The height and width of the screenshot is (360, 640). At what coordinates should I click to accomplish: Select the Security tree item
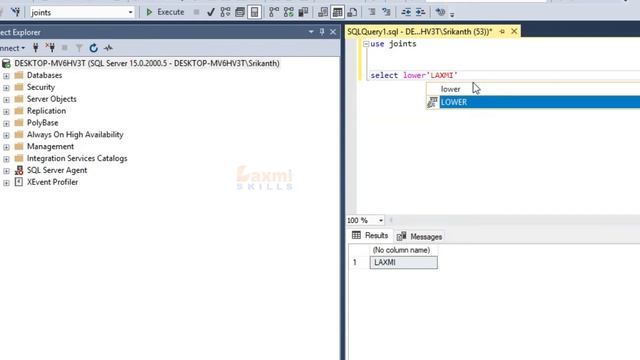coord(40,87)
